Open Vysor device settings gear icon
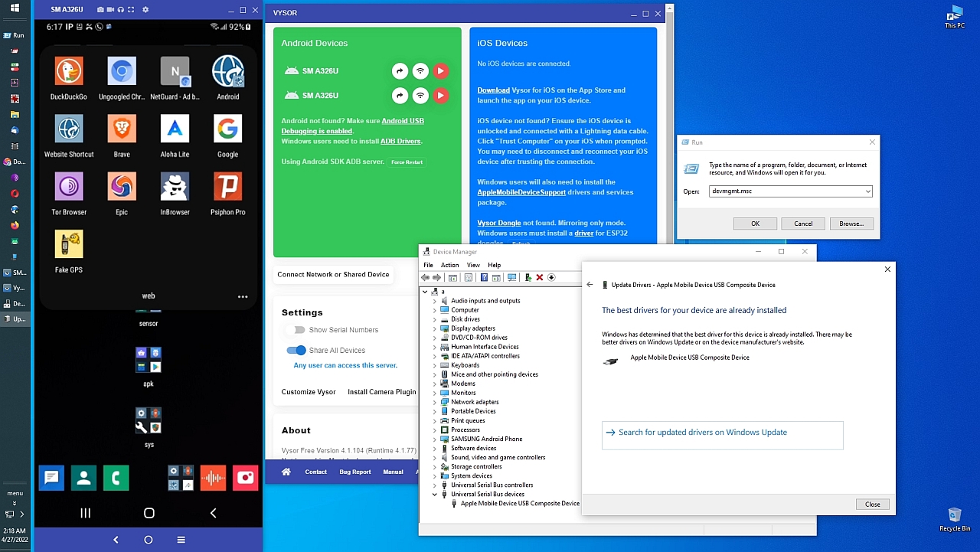Image resolution: width=980 pixels, height=552 pixels. pyautogui.click(x=145, y=10)
